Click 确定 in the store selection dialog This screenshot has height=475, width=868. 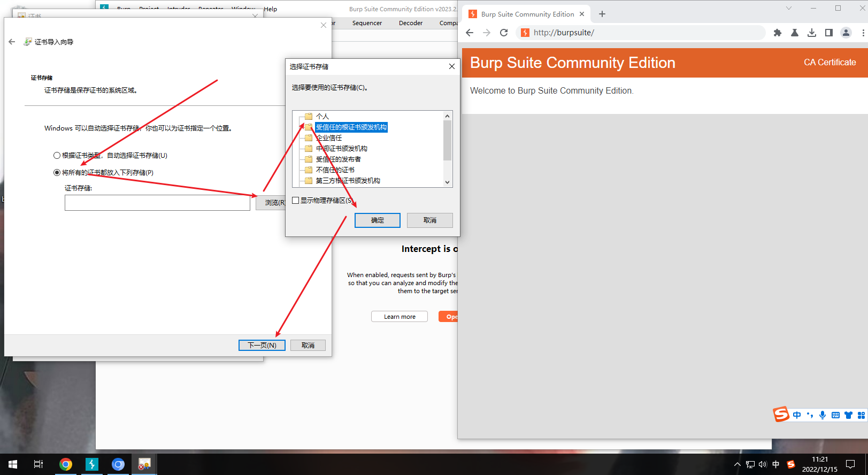pyautogui.click(x=378, y=220)
